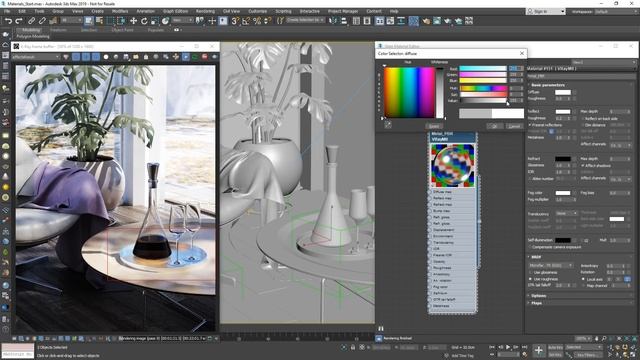Open the Rendering menu
The height and width of the screenshot is (360, 640).
[205, 11]
